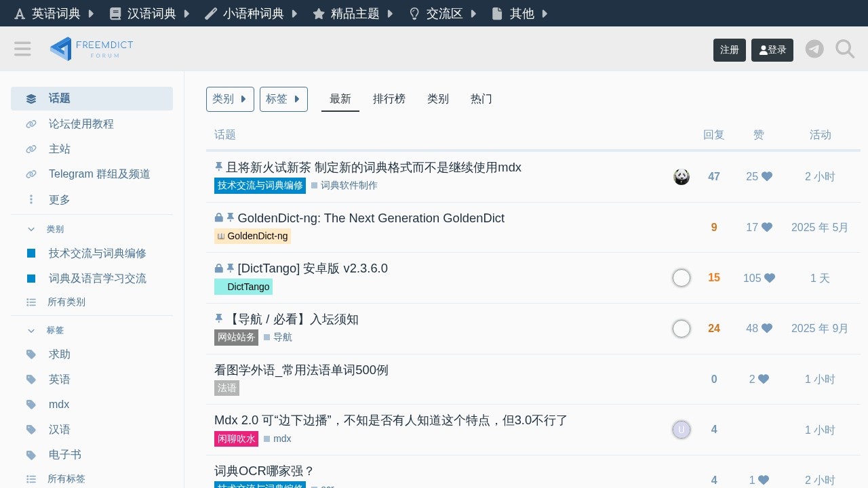Click the FreeMdict forum logo
This screenshot has width=868, height=488.
(92, 49)
